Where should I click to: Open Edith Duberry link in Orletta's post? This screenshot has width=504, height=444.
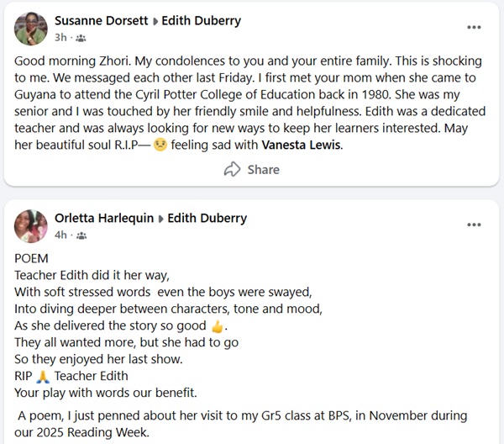pos(207,218)
